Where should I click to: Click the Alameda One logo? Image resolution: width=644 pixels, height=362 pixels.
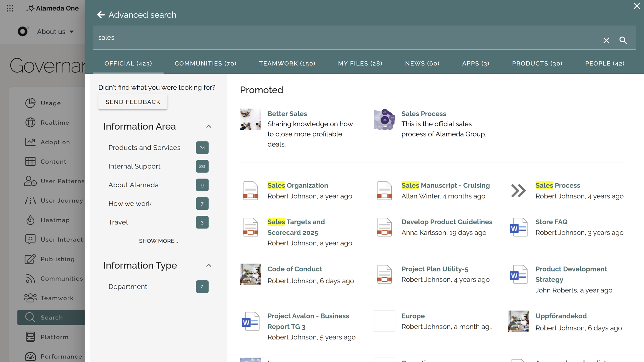(52, 8)
